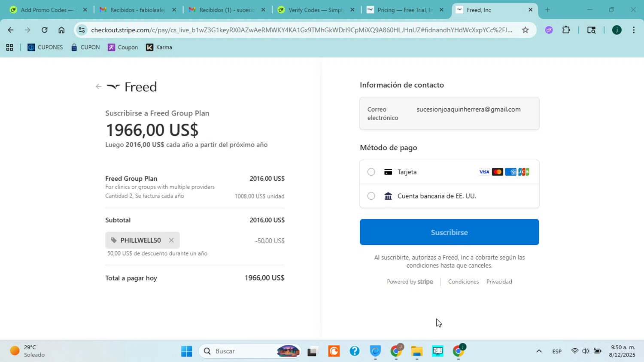Open the Chrome three-dot menu
Image resolution: width=644 pixels, height=362 pixels.
point(634,30)
